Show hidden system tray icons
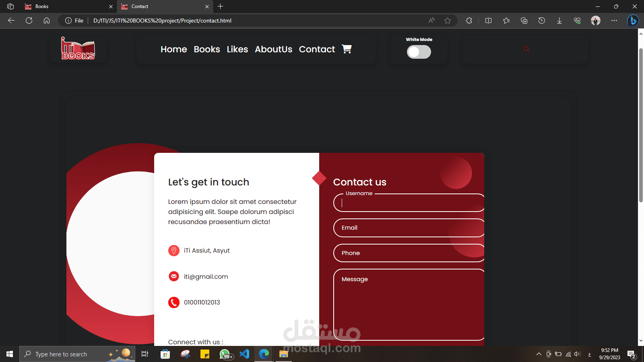 point(539,354)
